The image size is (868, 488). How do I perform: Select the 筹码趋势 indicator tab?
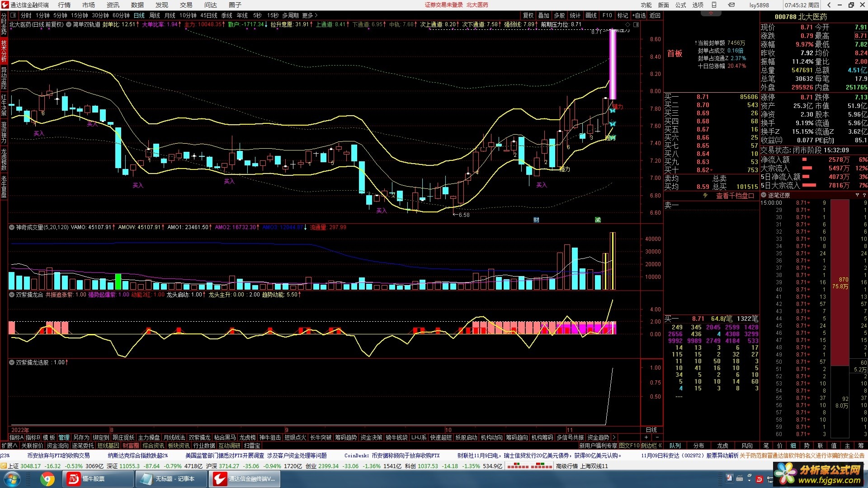click(346, 437)
